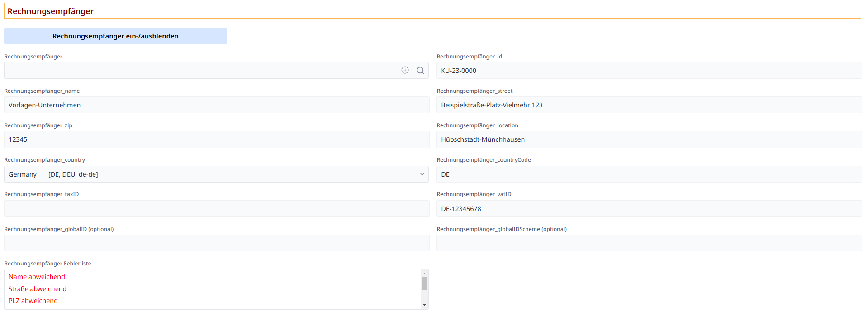Focus the Rechnungsempfänger search input field
The image size is (868, 317).
tap(200, 71)
